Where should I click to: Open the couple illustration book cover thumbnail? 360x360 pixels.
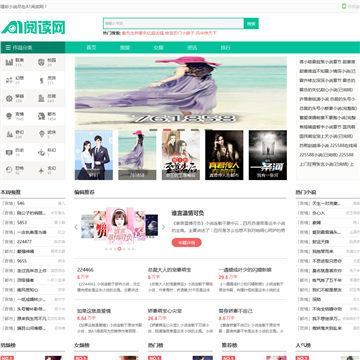[94, 155]
